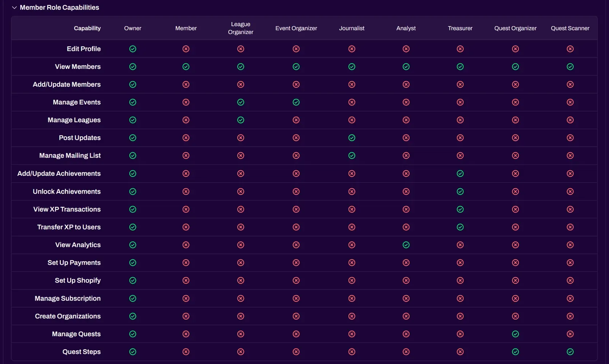Click the Set Up Shopify row label
Viewport: 609px width, 364px height.
[x=78, y=280]
